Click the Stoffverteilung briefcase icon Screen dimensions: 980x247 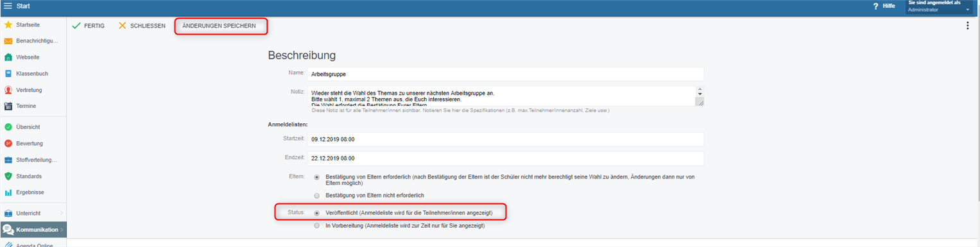click(x=8, y=160)
